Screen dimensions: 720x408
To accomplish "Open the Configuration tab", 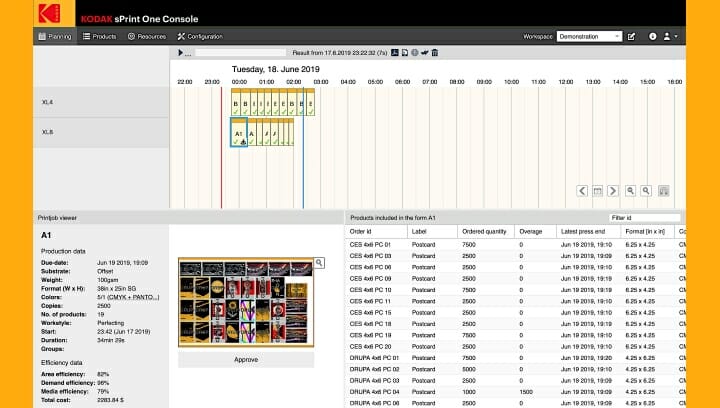I will point(200,36).
